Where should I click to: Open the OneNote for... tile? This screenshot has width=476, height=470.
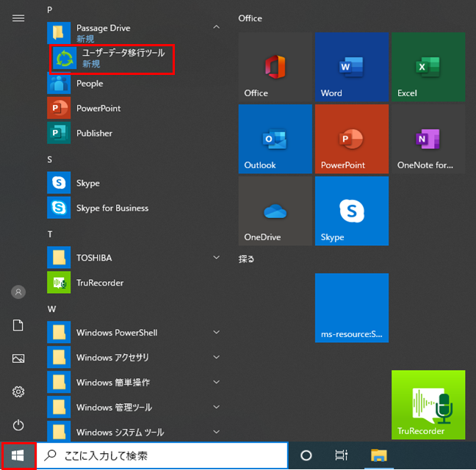(428, 139)
